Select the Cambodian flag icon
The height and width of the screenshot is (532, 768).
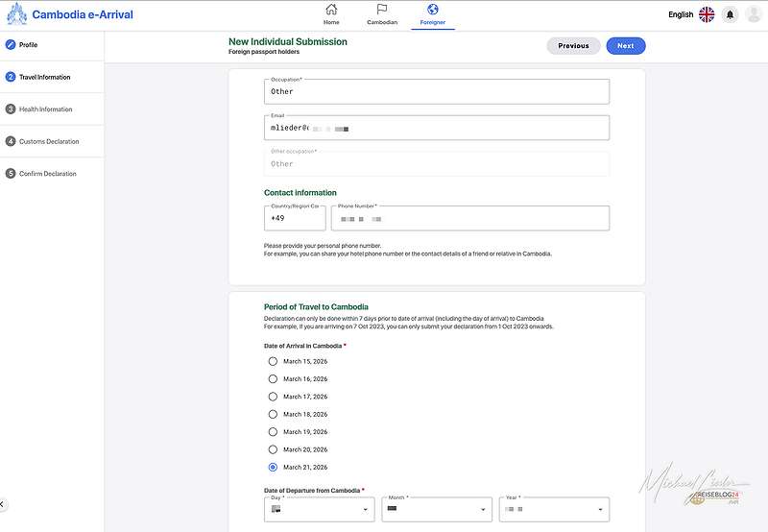(x=381, y=11)
